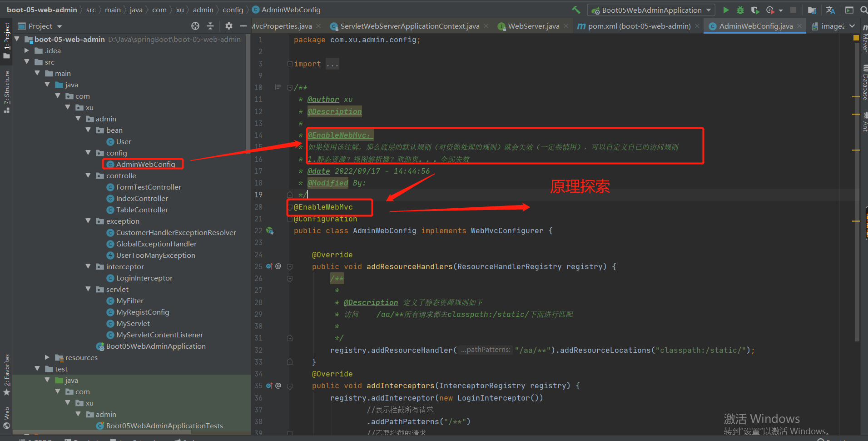Switch to WebServer.java tab

533,26
